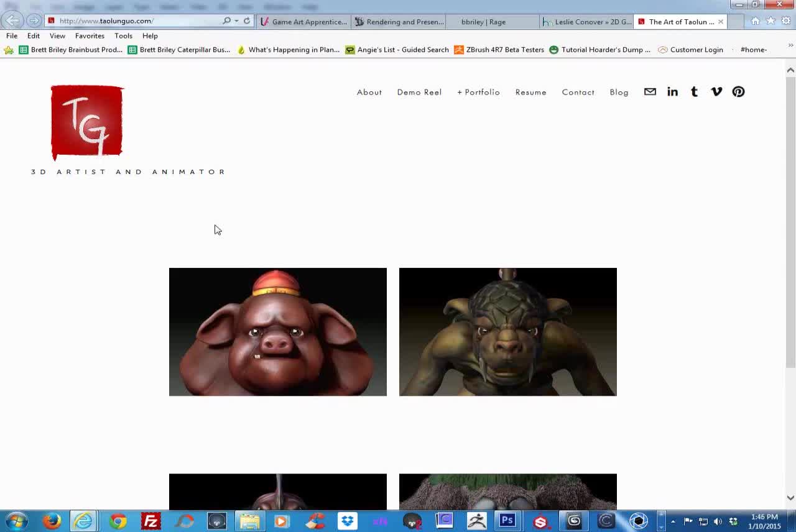Open FileZilla from the taskbar
Screen dimensions: 796x532
[x=150, y=521]
